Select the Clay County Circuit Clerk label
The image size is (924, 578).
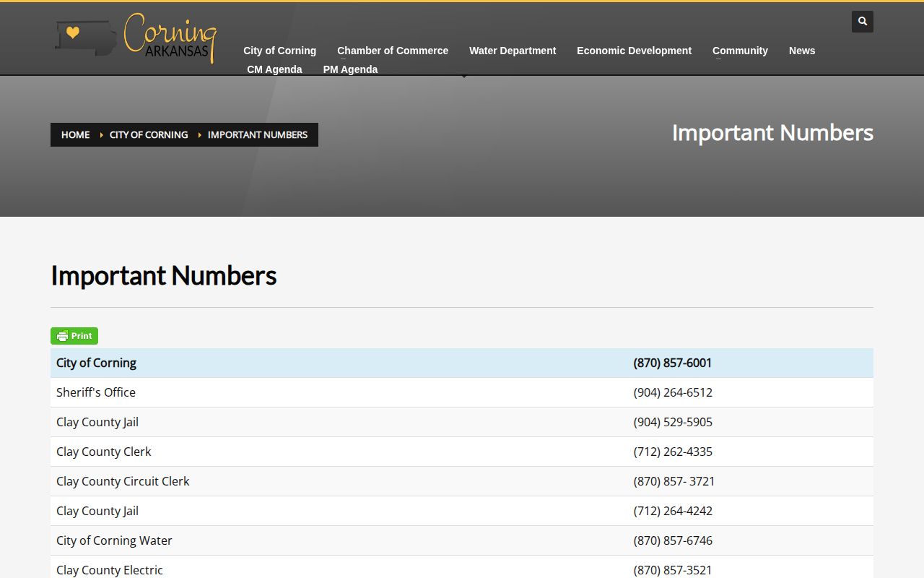click(123, 481)
